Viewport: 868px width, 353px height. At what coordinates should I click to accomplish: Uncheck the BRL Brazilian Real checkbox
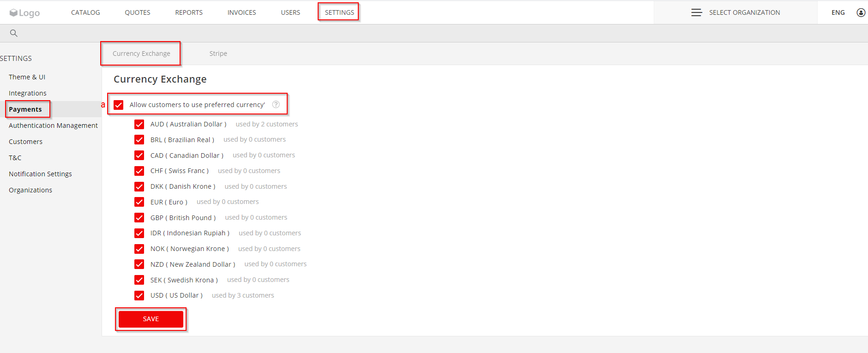[139, 140]
